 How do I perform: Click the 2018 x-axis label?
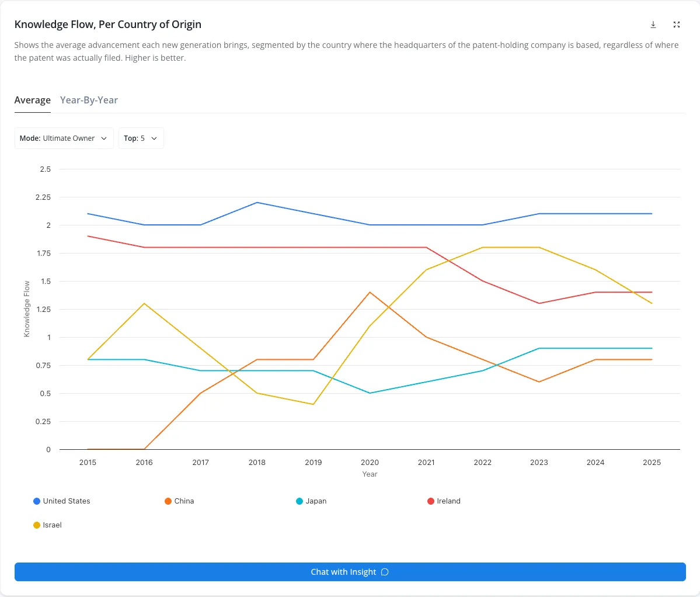[257, 463]
